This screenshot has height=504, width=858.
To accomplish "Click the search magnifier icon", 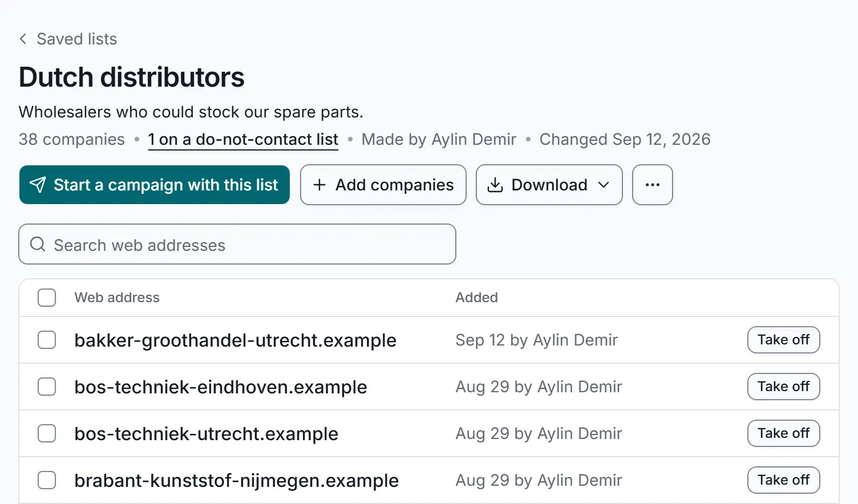I will pyautogui.click(x=38, y=245).
